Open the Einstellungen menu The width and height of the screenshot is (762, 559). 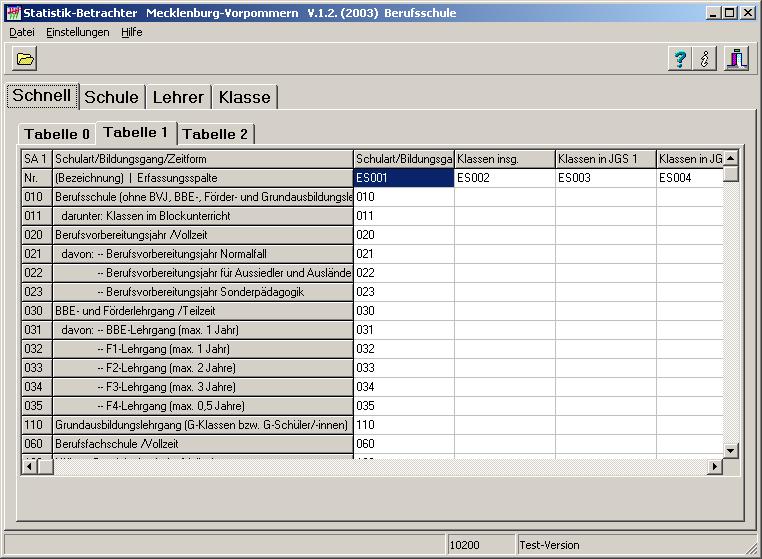tap(78, 32)
